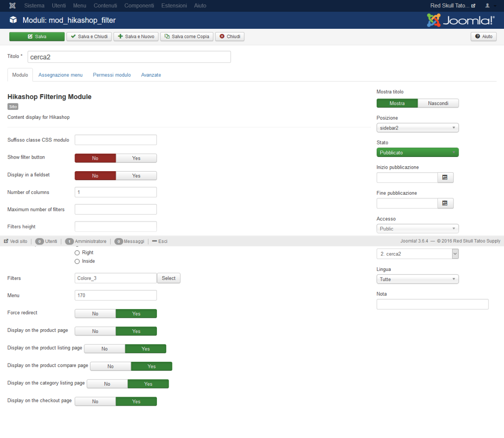Screen dimensions: 504x438
Task: Click the Vedi sito link
Action: [16, 241]
